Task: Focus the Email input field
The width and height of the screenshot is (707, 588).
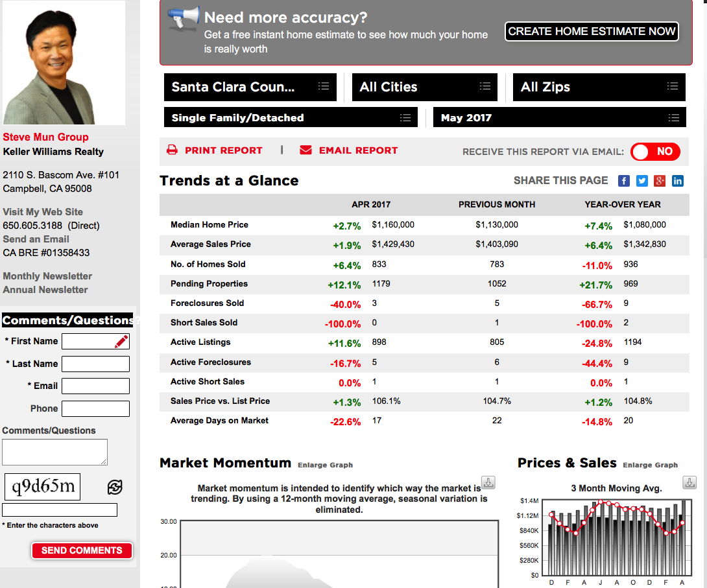Action: [95, 386]
